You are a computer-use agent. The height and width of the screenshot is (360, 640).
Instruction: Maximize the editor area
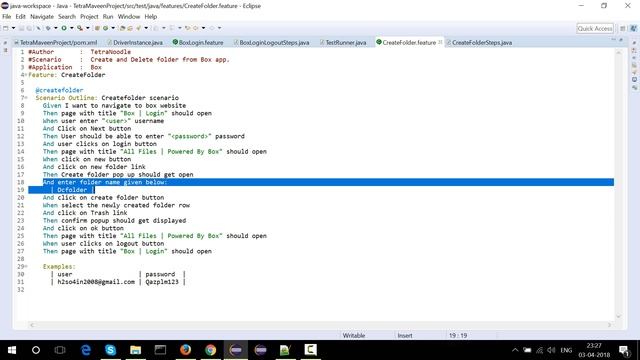tap(621, 40)
